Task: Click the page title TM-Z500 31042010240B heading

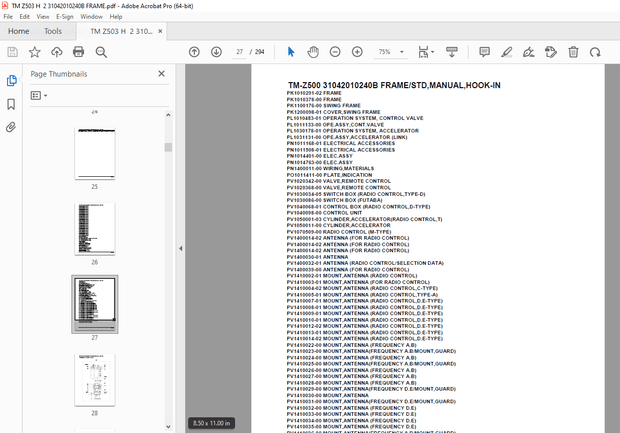Action: click(394, 85)
